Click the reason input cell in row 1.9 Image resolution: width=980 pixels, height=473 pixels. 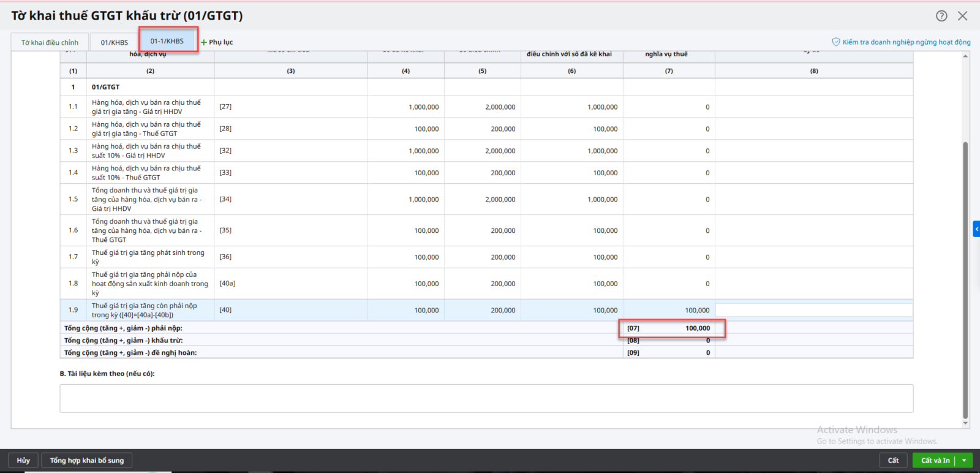(x=813, y=311)
